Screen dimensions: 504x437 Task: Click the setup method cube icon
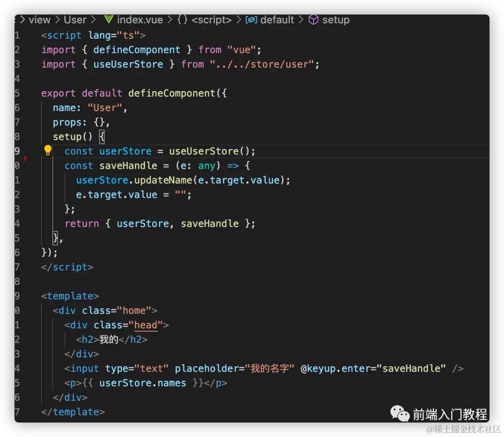tap(314, 20)
